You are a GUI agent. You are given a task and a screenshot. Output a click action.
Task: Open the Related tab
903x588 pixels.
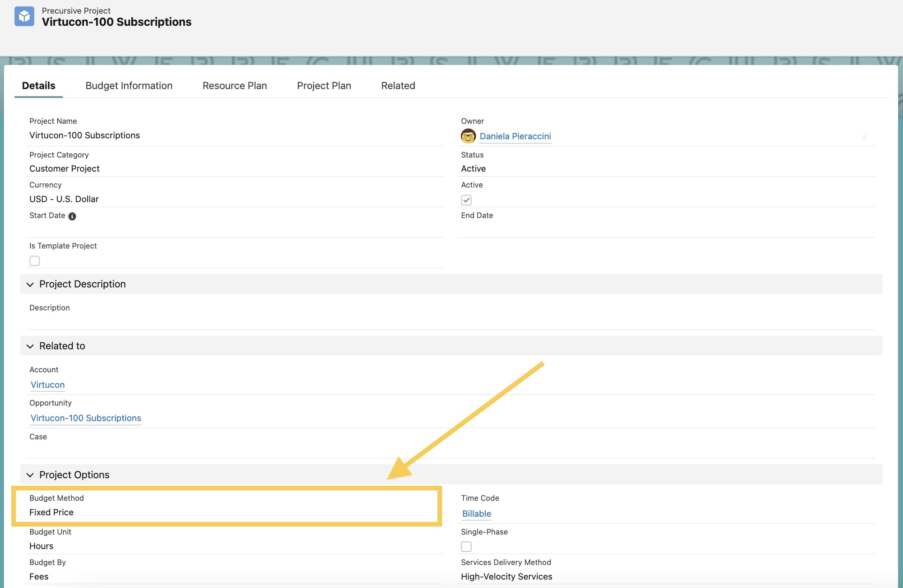(x=398, y=86)
